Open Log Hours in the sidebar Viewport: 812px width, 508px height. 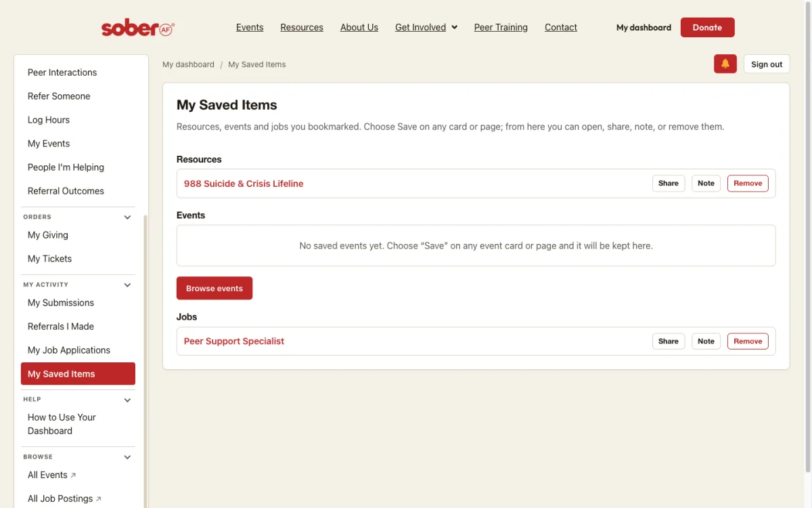click(x=78, y=120)
